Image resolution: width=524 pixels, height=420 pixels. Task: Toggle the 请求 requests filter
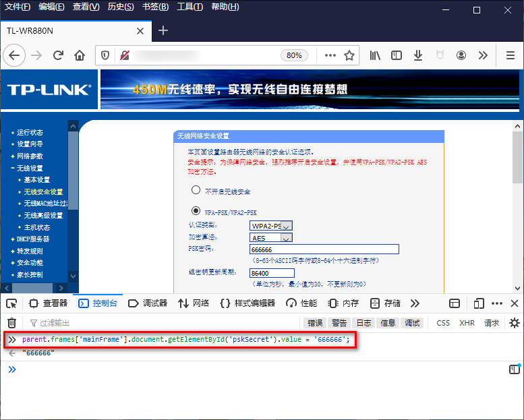point(491,323)
